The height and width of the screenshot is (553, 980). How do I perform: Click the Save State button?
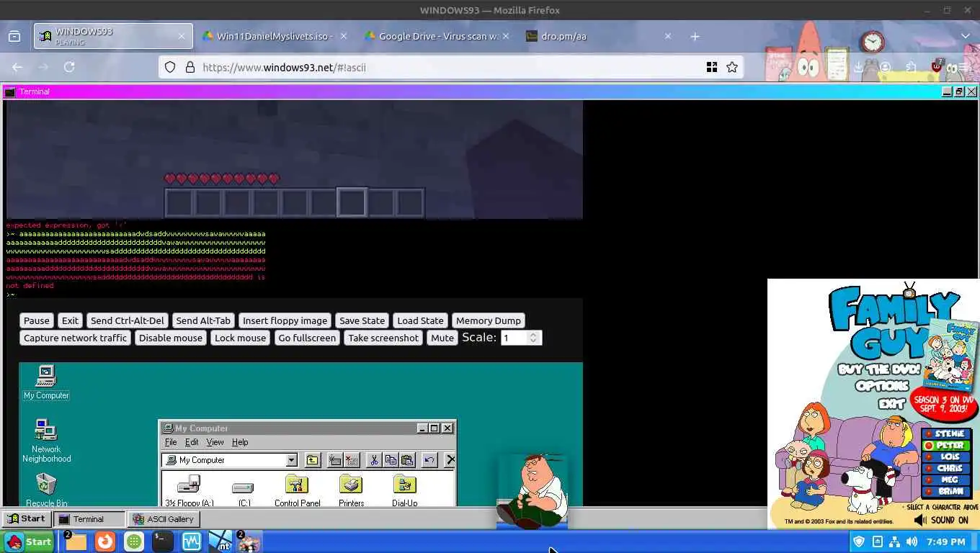(362, 320)
